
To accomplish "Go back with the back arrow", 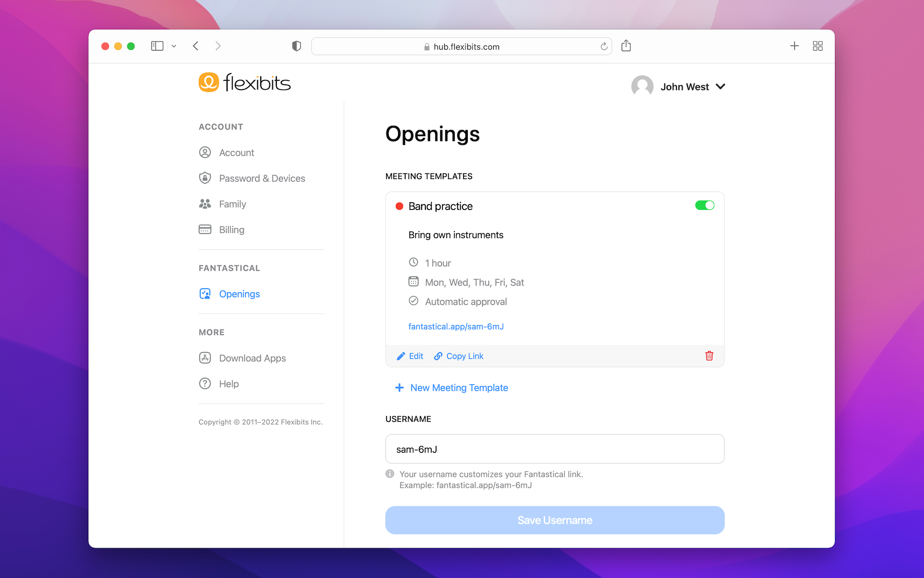I will pyautogui.click(x=195, y=46).
